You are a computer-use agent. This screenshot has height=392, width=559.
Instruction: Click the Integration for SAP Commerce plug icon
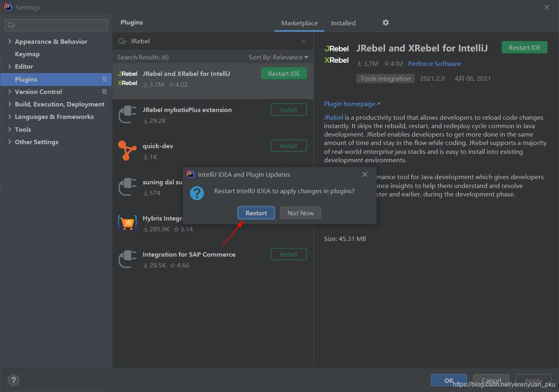[x=127, y=259]
